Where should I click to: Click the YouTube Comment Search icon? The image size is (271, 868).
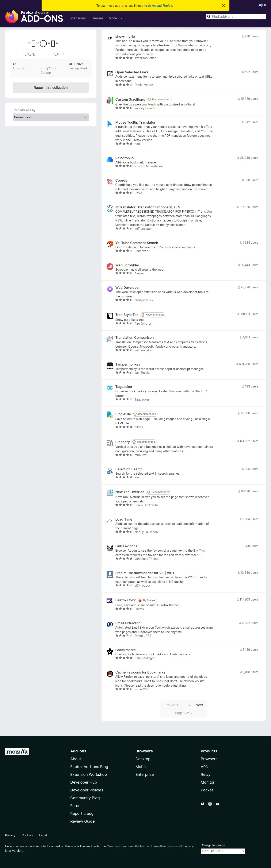(x=110, y=244)
